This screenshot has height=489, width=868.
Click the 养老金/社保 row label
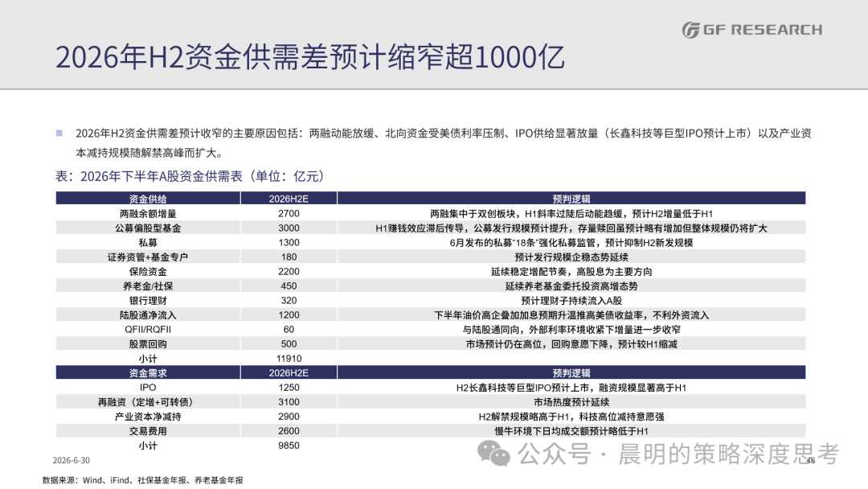click(x=148, y=286)
